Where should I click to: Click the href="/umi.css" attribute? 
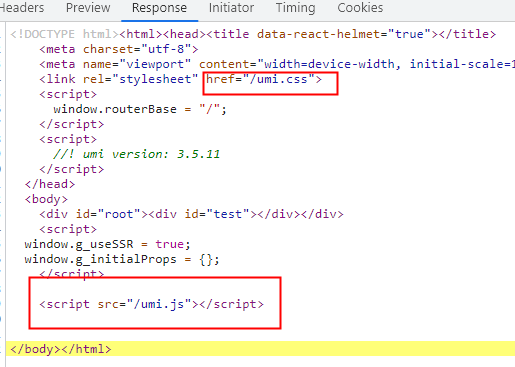click(x=260, y=79)
